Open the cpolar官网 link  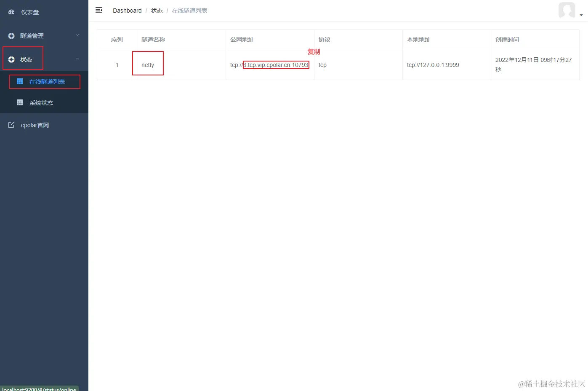[x=44, y=125]
